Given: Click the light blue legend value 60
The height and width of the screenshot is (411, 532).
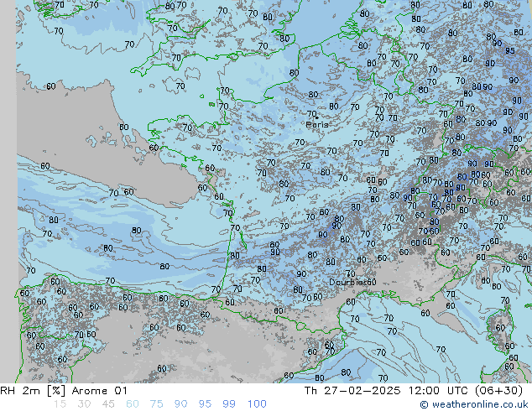Looking at the screenshot, I should click(x=133, y=404).
